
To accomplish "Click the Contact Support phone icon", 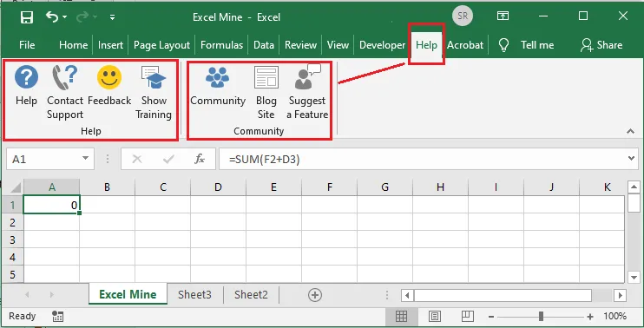I will (x=64, y=77).
